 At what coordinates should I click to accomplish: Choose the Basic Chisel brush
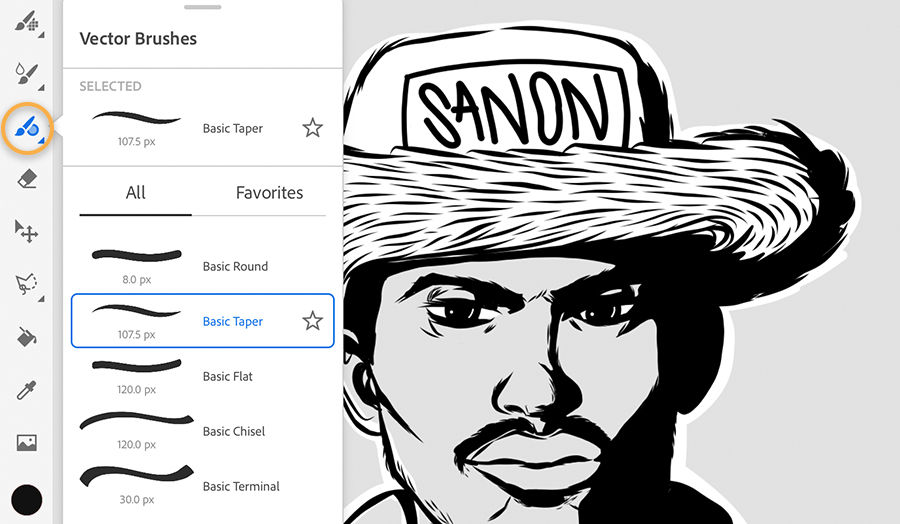click(234, 432)
